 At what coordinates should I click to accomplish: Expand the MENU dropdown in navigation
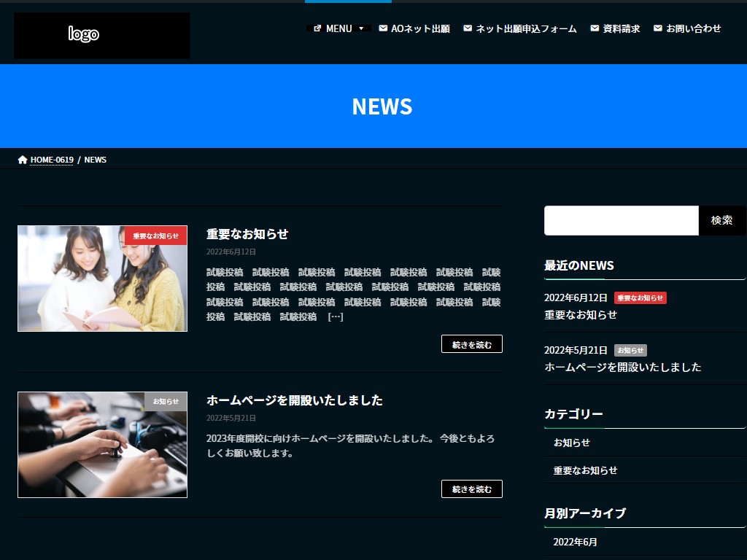pyautogui.click(x=338, y=28)
